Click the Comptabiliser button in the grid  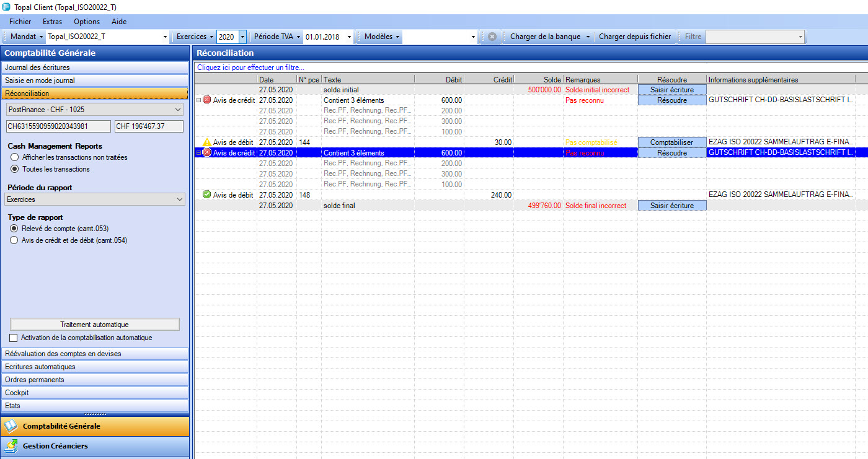671,142
